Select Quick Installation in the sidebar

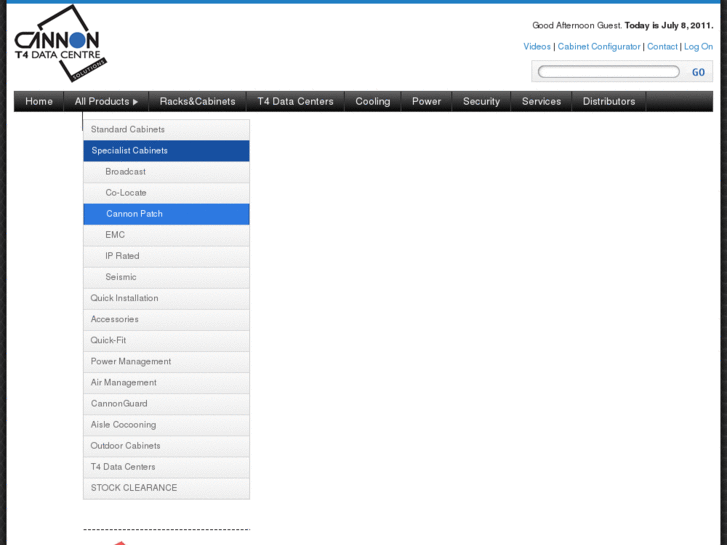pos(166,298)
